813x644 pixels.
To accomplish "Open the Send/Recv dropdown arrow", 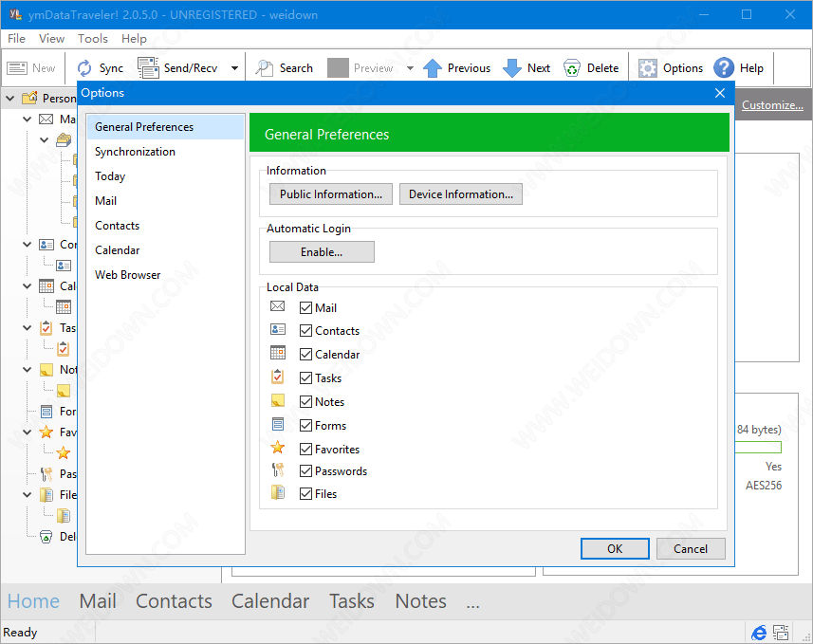I will [234, 68].
